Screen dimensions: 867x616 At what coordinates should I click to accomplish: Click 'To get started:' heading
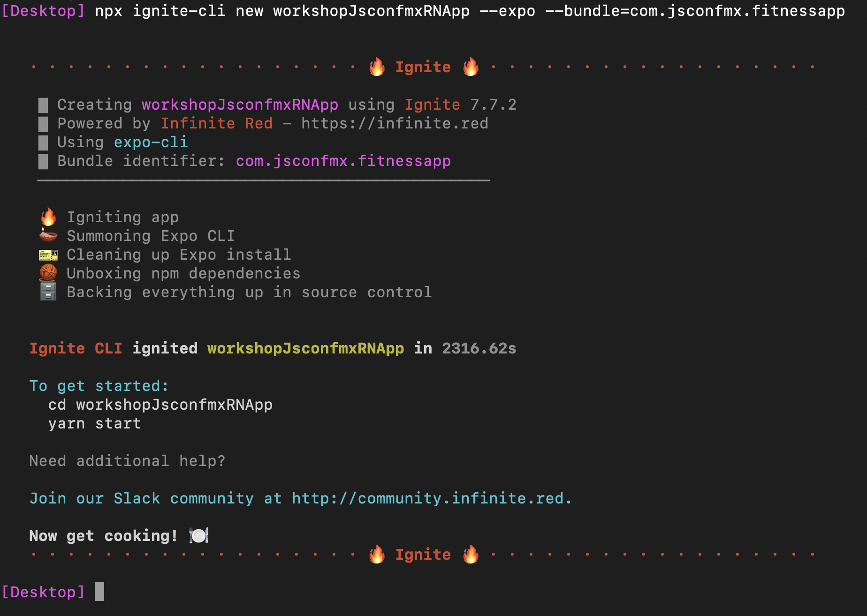(x=99, y=386)
